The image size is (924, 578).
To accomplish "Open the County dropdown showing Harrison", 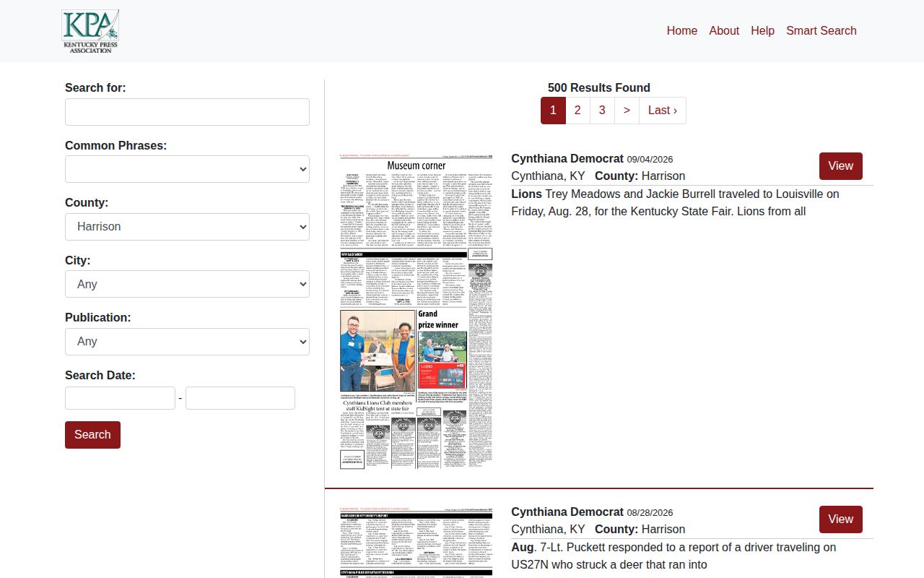I will (x=187, y=227).
